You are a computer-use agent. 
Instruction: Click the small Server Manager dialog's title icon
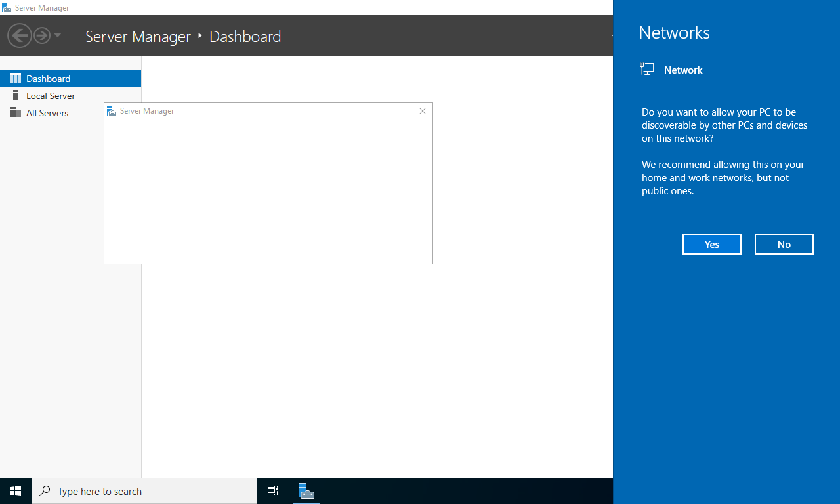pyautogui.click(x=112, y=111)
